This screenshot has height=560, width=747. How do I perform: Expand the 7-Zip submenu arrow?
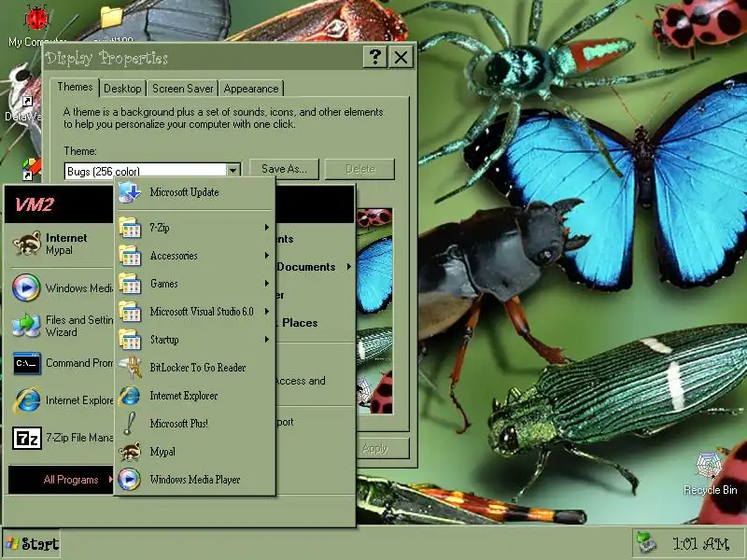pyautogui.click(x=267, y=228)
